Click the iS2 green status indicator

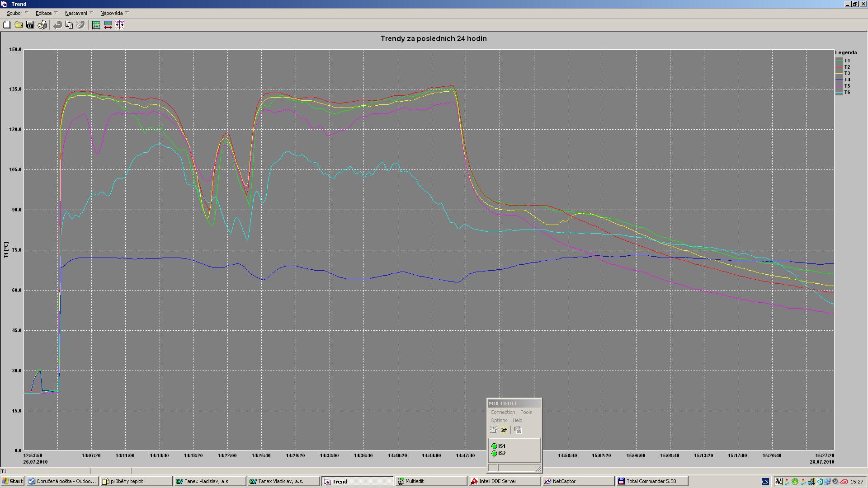click(x=494, y=453)
